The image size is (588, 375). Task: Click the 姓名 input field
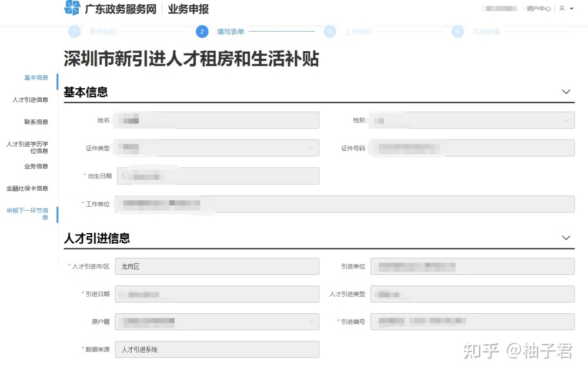coord(217,120)
